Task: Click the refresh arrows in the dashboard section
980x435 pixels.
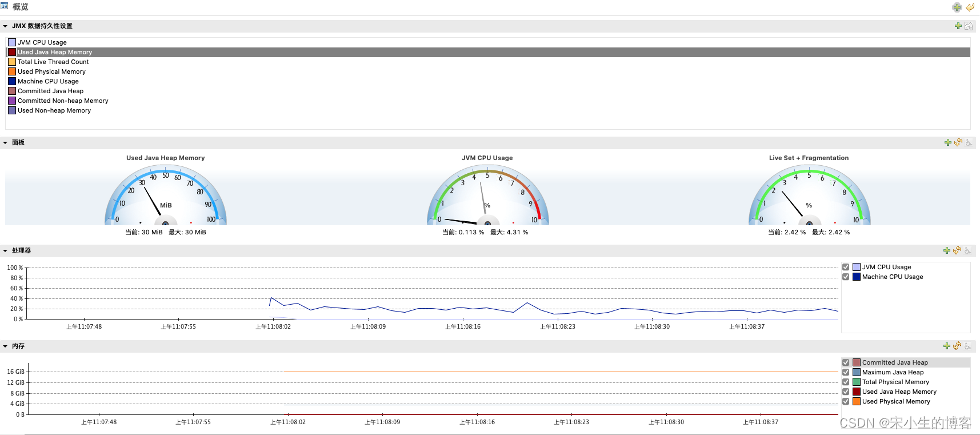Action: tap(958, 142)
